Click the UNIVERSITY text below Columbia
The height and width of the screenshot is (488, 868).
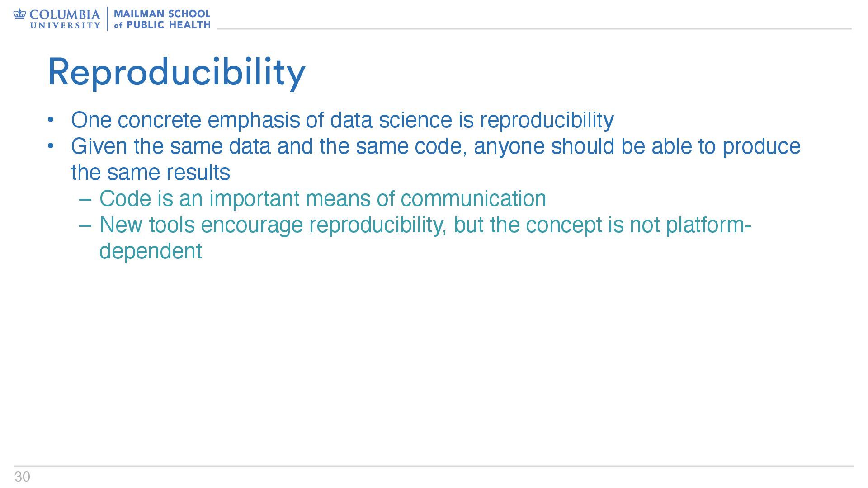(x=65, y=25)
